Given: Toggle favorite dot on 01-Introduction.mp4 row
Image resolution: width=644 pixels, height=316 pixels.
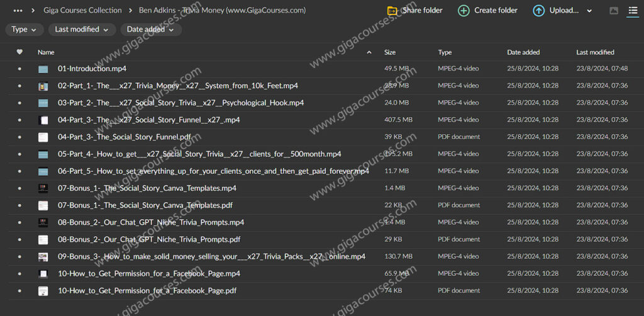Looking at the screenshot, I should [x=19, y=69].
